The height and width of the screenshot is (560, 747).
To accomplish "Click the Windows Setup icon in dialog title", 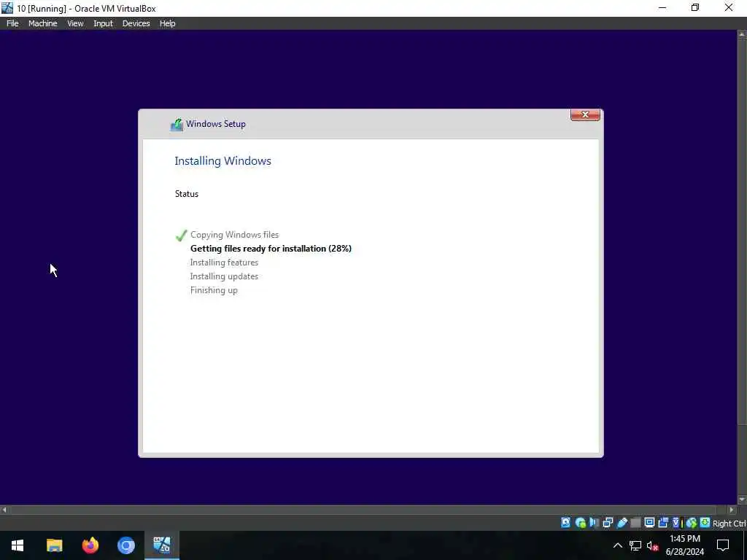I will [x=177, y=124].
